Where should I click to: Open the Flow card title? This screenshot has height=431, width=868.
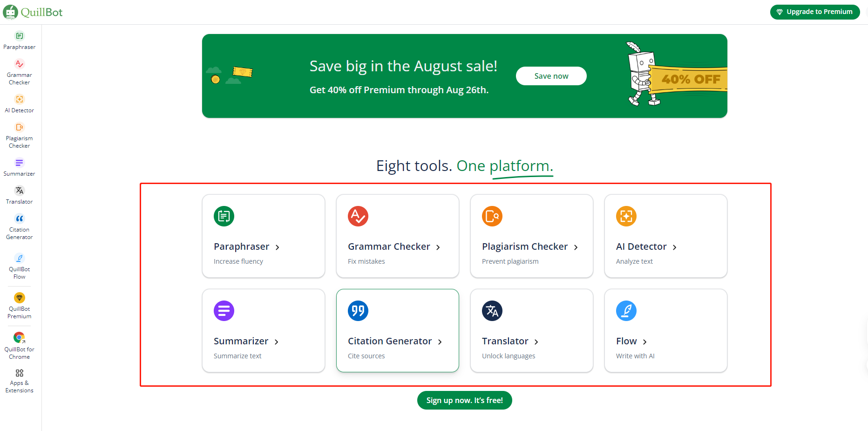[x=626, y=341]
